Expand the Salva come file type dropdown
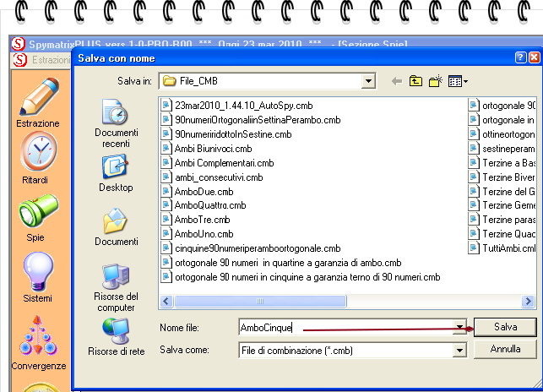Screen dimensions: 543x392 pyautogui.click(x=459, y=351)
